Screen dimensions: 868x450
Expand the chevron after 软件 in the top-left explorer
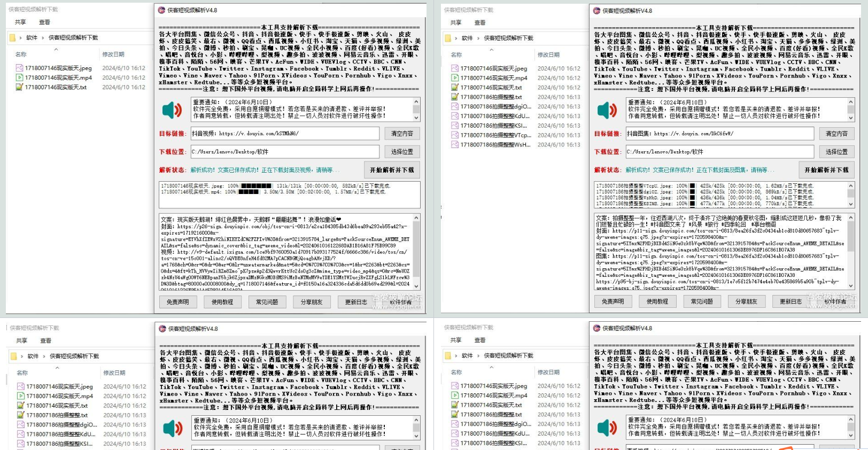coord(43,38)
